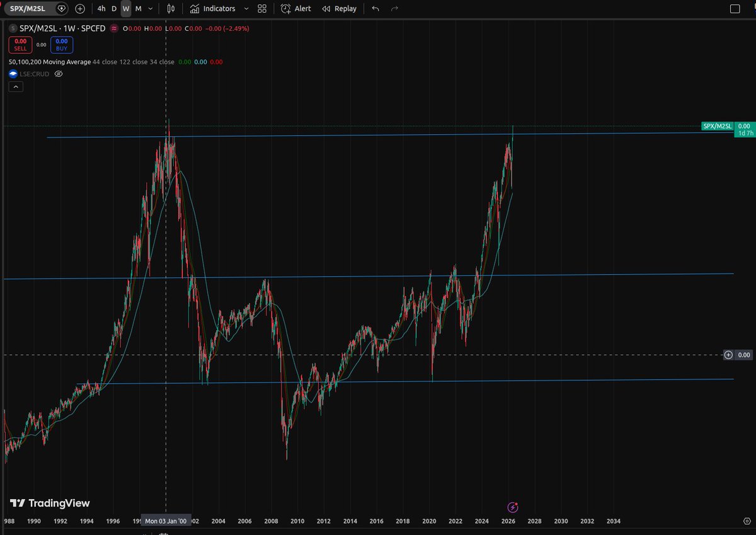Viewport: 756px width, 535px height.
Task: Open chart settings gear at bottom right
Action: tap(746, 522)
